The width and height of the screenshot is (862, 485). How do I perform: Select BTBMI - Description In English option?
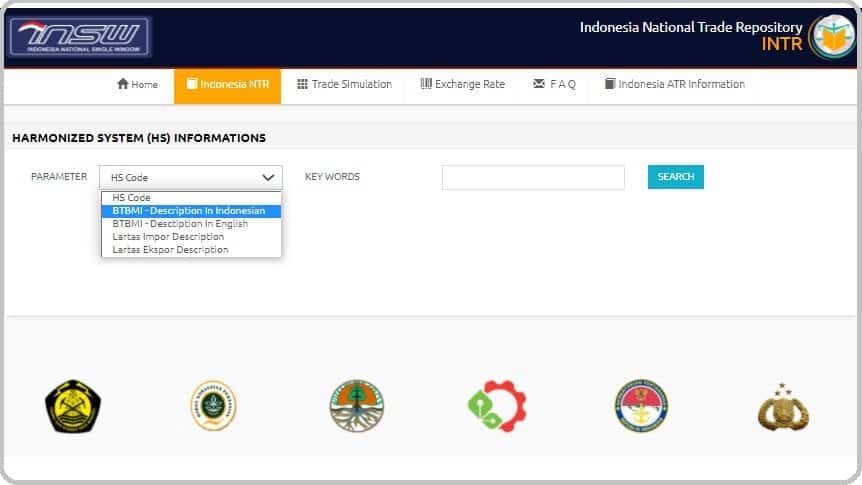click(191, 224)
